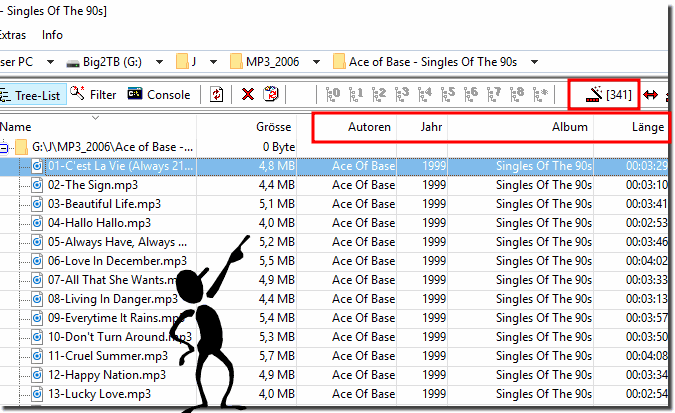Screen dimensions: 675x413
Task: Open dropdown arrow after MP3_2006
Action: 316,62
